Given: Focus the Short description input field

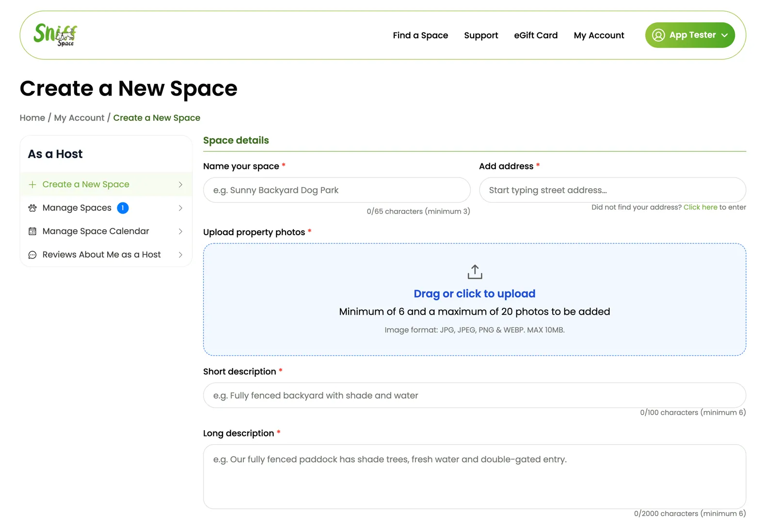Looking at the screenshot, I should [475, 395].
